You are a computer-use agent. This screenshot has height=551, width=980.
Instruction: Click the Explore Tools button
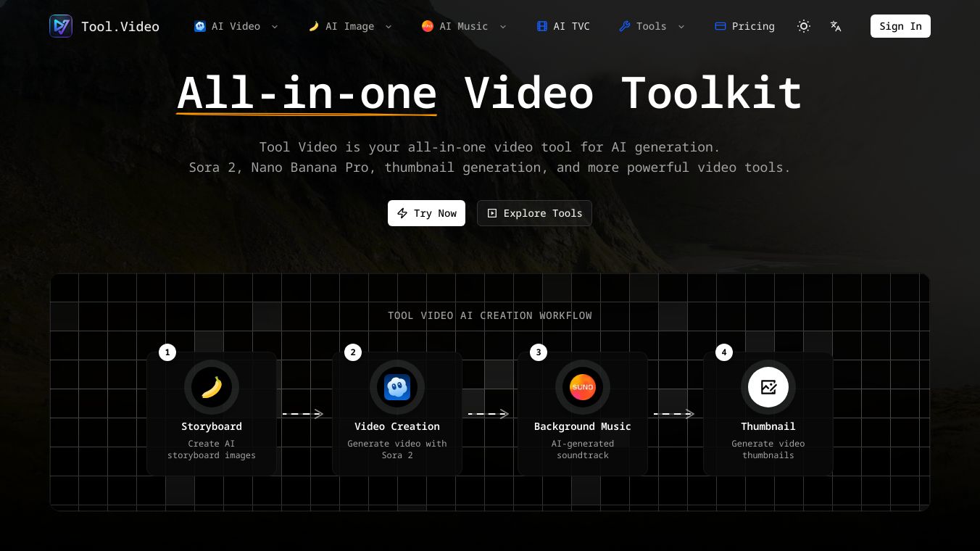point(534,213)
